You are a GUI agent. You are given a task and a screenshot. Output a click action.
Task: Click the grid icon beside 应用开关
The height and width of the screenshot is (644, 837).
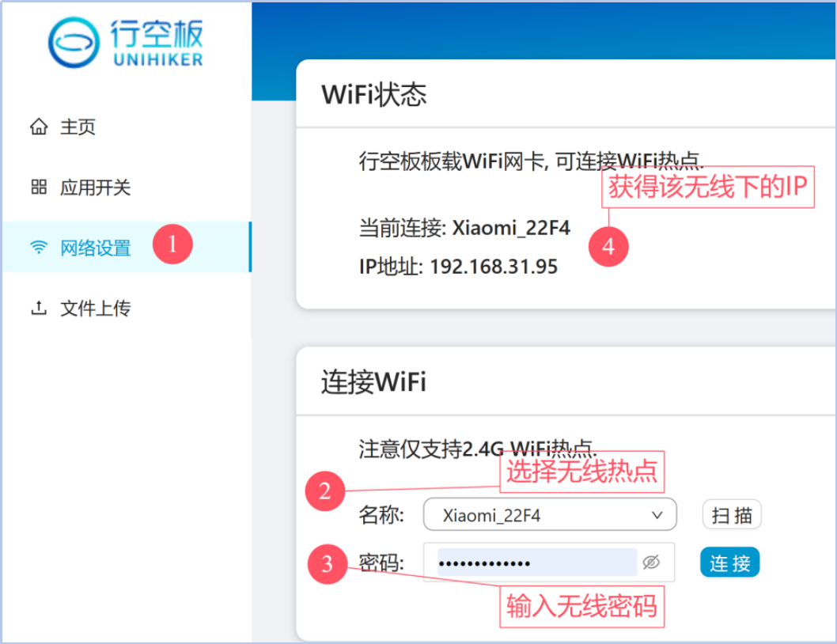[39, 187]
